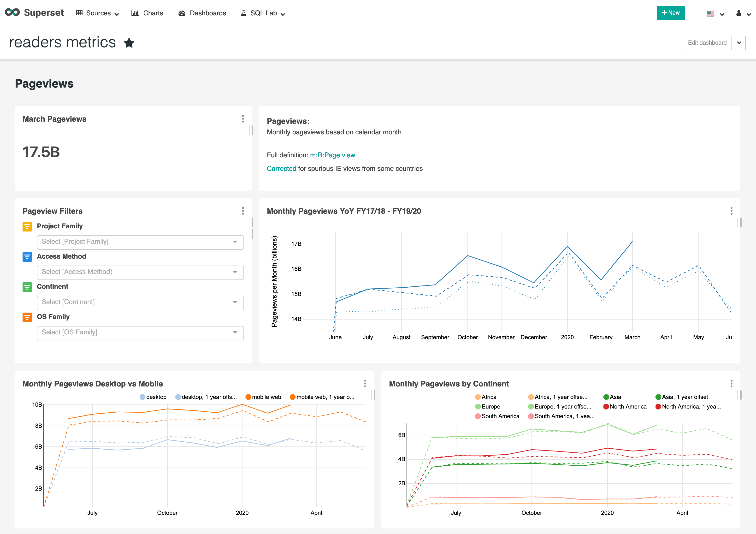The width and height of the screenshot is (756, 534).
Task: Open the language flag selector
Action: tap(711, 13)
